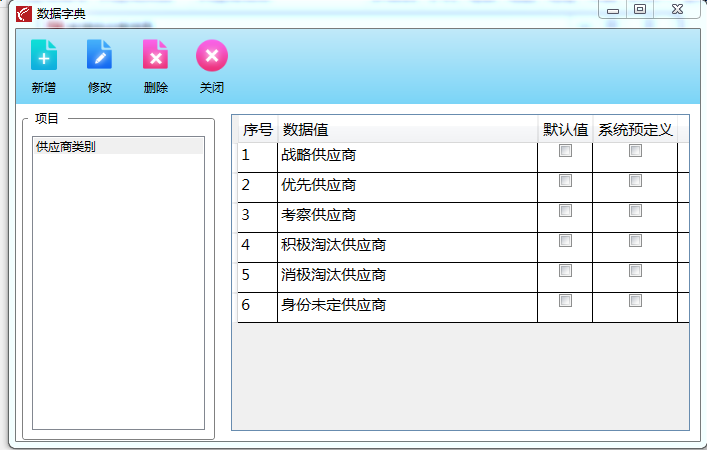Click the 新增 (add) icon
The height and width of the screenshot is (450, 707).
44,55
